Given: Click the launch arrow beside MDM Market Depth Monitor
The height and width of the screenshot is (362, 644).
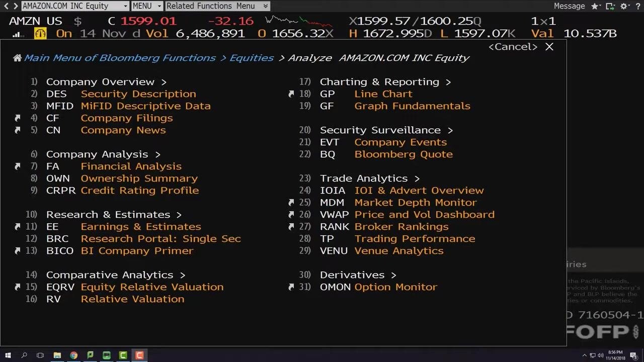Looking at the screenshot, I should click(x=291, y=203).
